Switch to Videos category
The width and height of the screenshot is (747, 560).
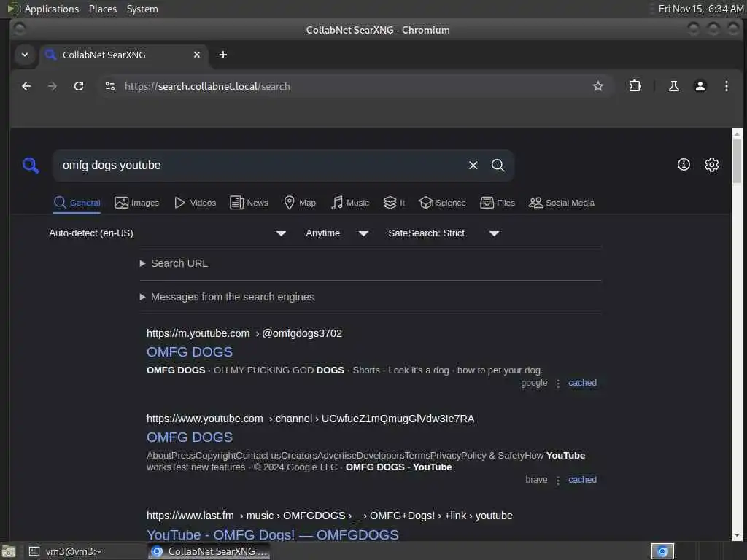(195, 203)
